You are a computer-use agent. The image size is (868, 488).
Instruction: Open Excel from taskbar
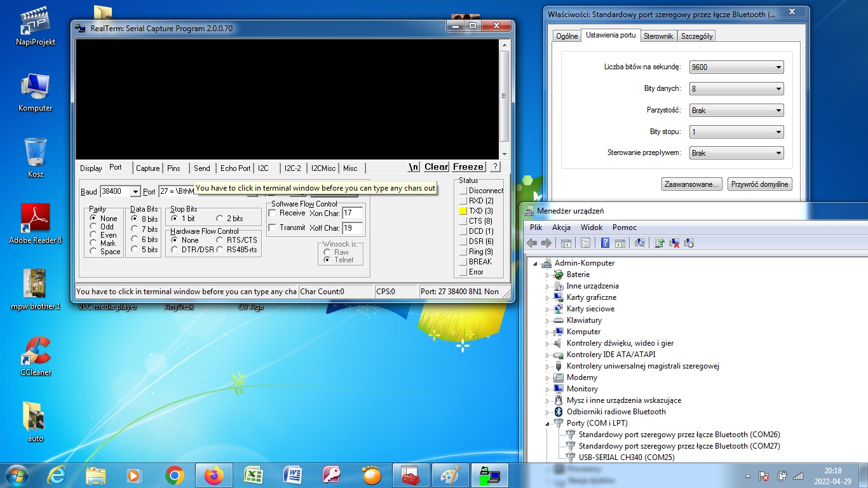tap(254, 475)
